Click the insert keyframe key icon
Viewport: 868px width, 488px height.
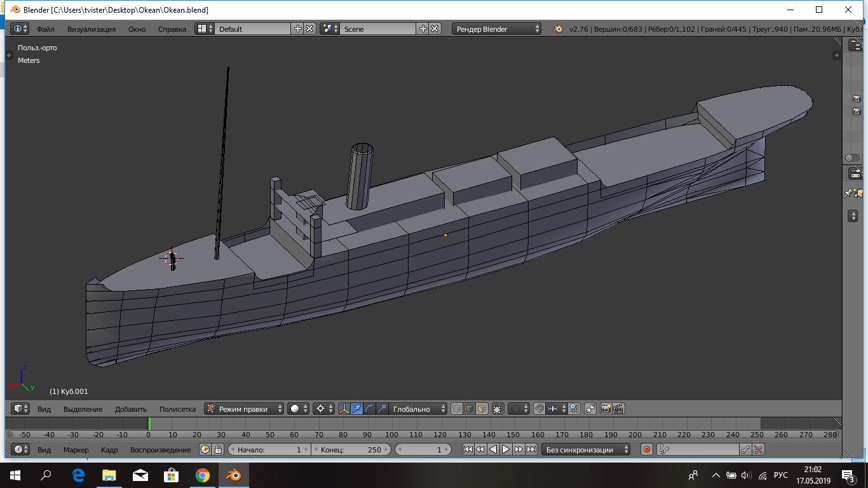coord(745,450)
